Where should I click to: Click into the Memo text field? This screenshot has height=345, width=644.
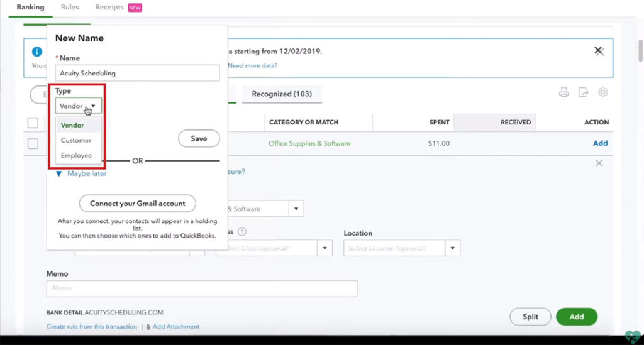click(x=202, y=288)
